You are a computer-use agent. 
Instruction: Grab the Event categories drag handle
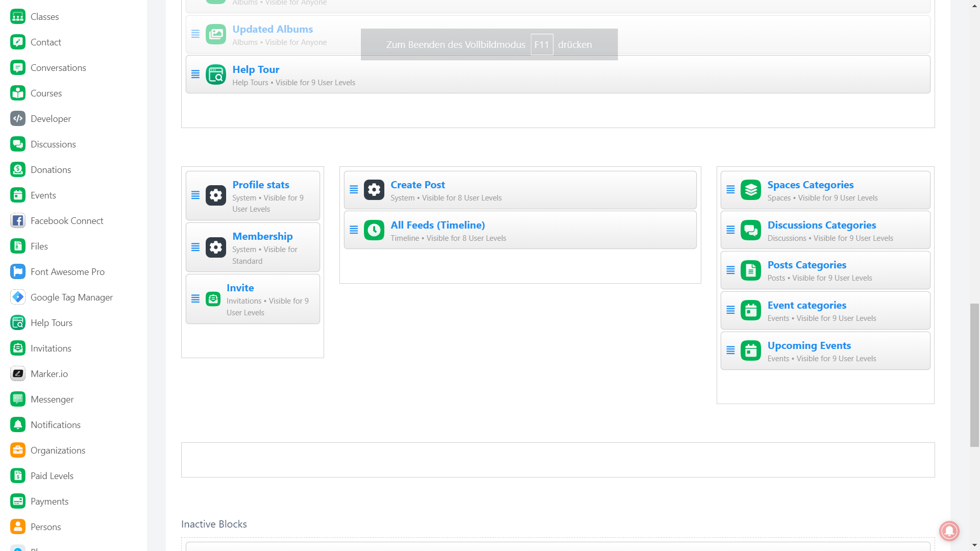tap(730, 310)
